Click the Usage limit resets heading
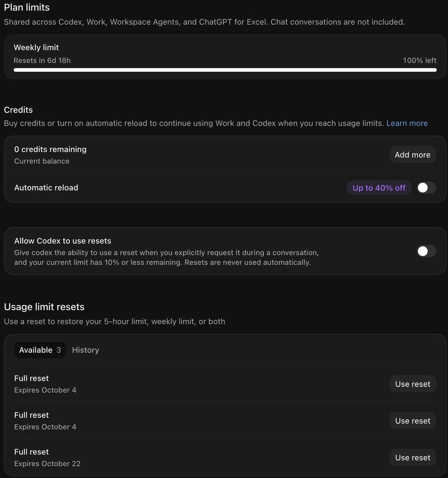 [44, 307]
